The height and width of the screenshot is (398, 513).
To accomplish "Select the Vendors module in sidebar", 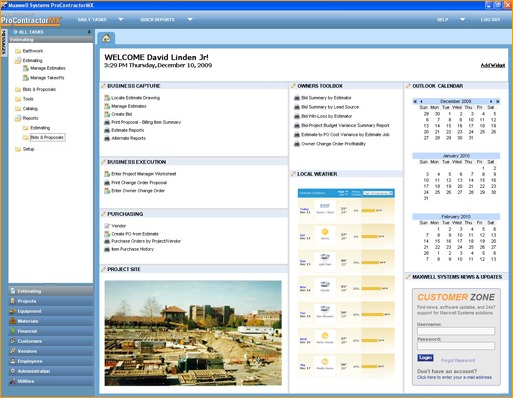I will pyautogui.click(x=51, y=351).
